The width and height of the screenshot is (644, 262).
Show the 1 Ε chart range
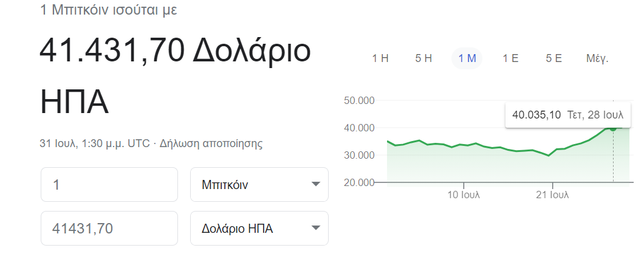click(x=510, y=58)
